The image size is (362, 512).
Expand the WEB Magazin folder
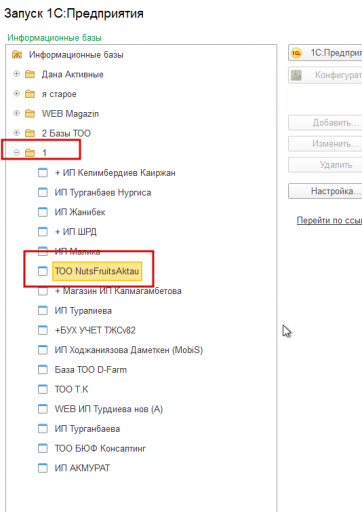pos(16,113)
